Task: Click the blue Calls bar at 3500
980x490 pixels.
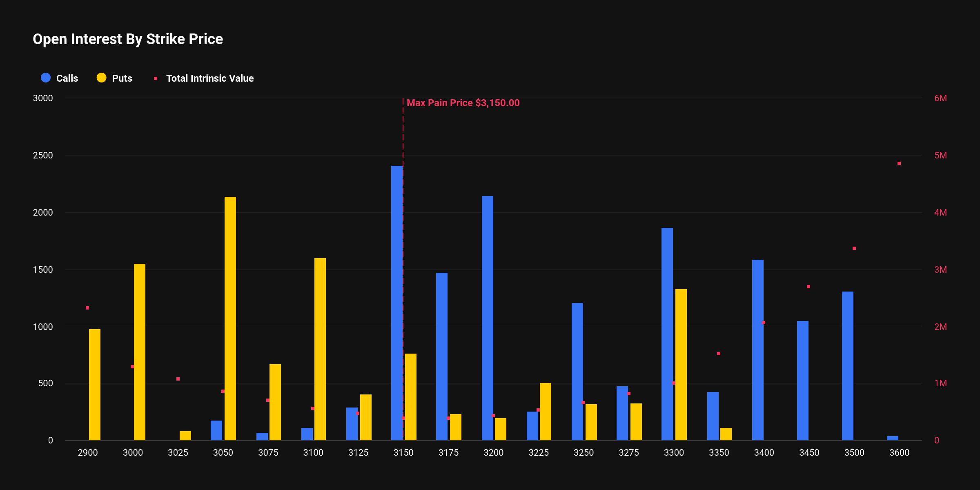Action: point(847,366)
